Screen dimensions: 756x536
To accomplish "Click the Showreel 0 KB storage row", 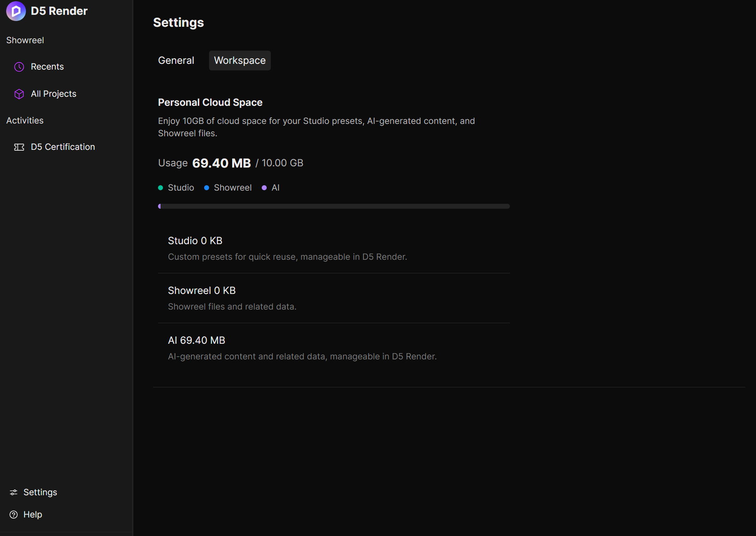I will point(334,298).
